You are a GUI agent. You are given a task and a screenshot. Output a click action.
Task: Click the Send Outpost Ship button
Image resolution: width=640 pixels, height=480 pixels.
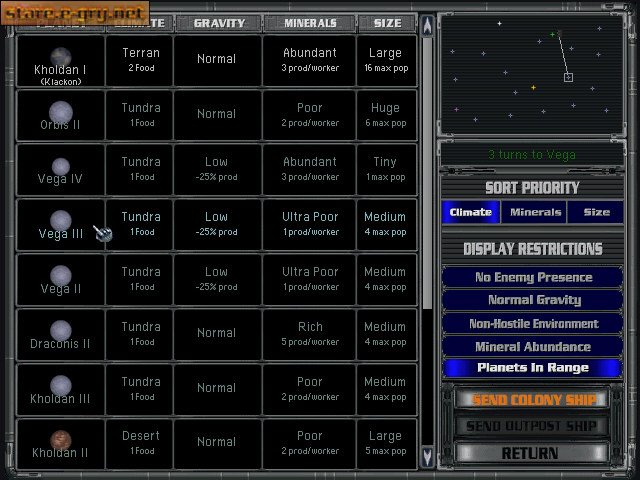point(533,426)
